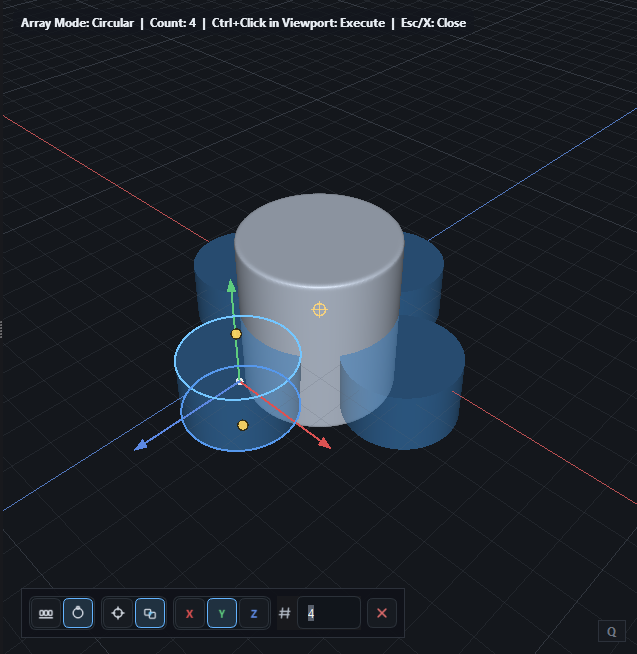637x654 pixels.
Task: Click the upper yellow handle dot
Action: click(x=236, y=334)
